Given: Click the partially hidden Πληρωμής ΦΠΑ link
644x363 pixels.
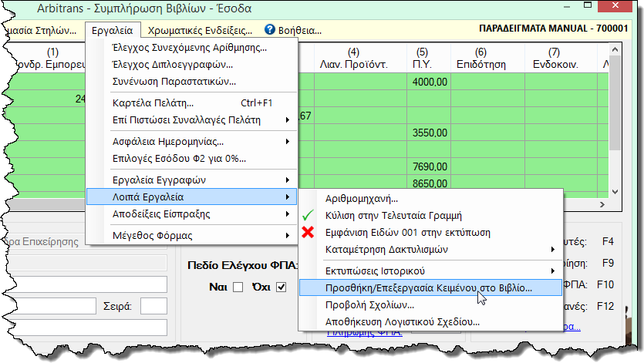Looking at the screenshot, I should 365,334.
